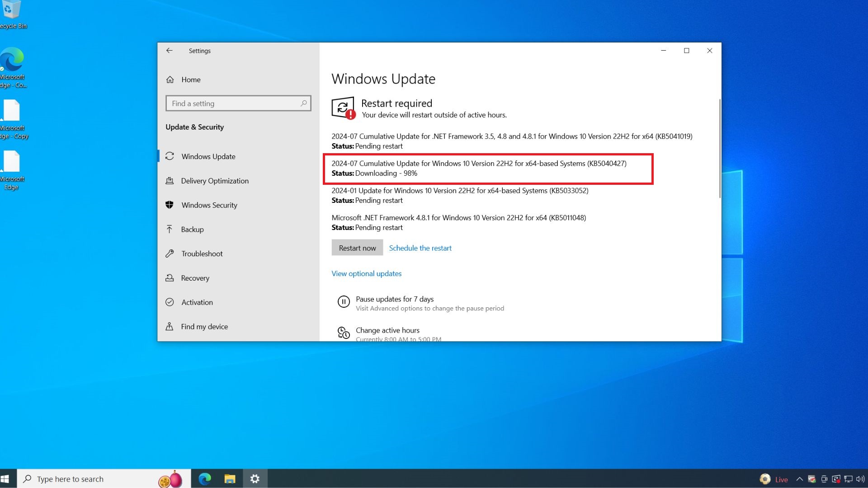This screenshot has height=488, width=868.
Task: Open the Windows Security shield item
Action: pos(209,205)
